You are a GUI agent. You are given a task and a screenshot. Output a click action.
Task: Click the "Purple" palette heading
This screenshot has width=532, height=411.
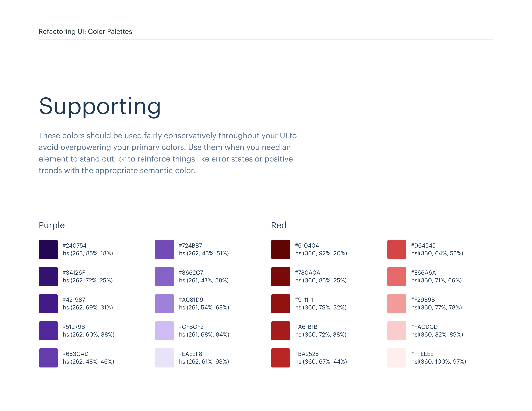pos(52,225)
